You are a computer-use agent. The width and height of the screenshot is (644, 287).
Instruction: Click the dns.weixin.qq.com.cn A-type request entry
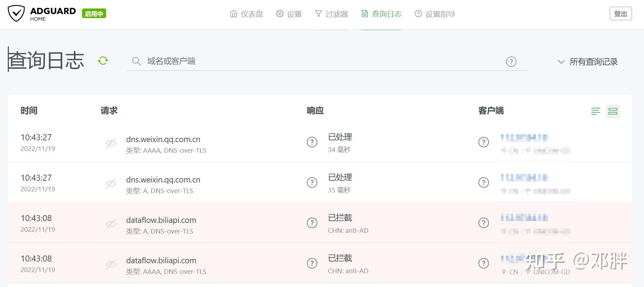tap(163, 180)
